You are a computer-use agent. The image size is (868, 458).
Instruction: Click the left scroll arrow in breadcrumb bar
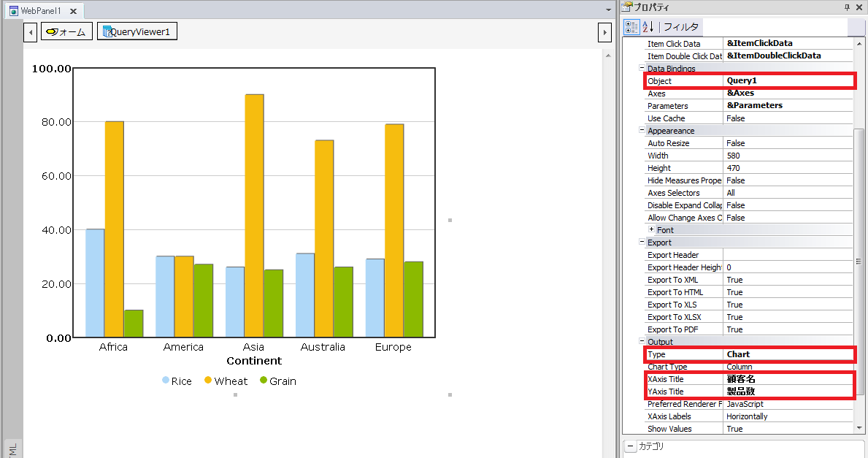[31, 32]
